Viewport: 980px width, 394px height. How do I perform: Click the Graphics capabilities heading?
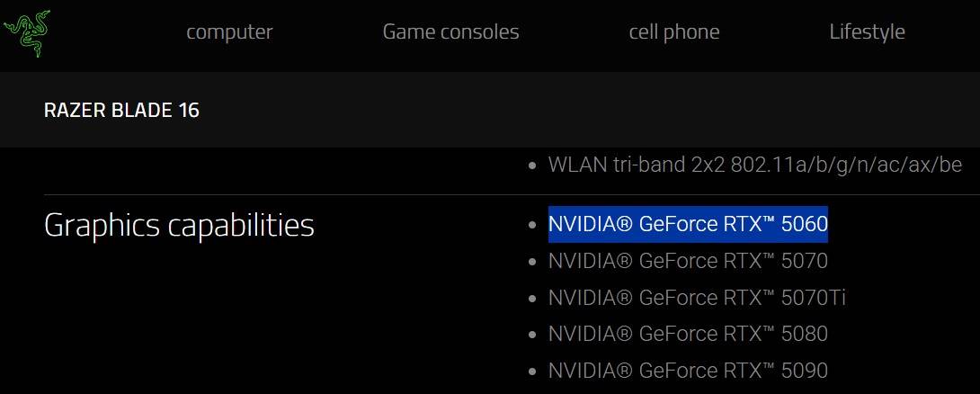pos(179,225)
